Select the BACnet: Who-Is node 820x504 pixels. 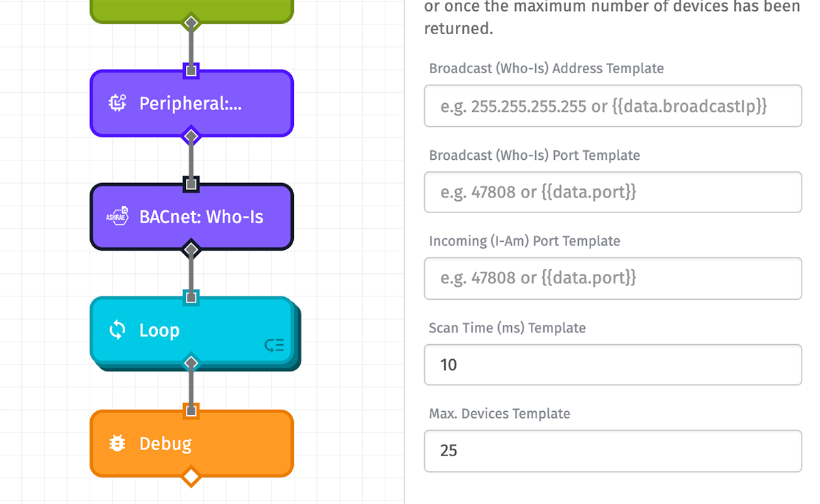pyautogui.click(x=191, y=216)
